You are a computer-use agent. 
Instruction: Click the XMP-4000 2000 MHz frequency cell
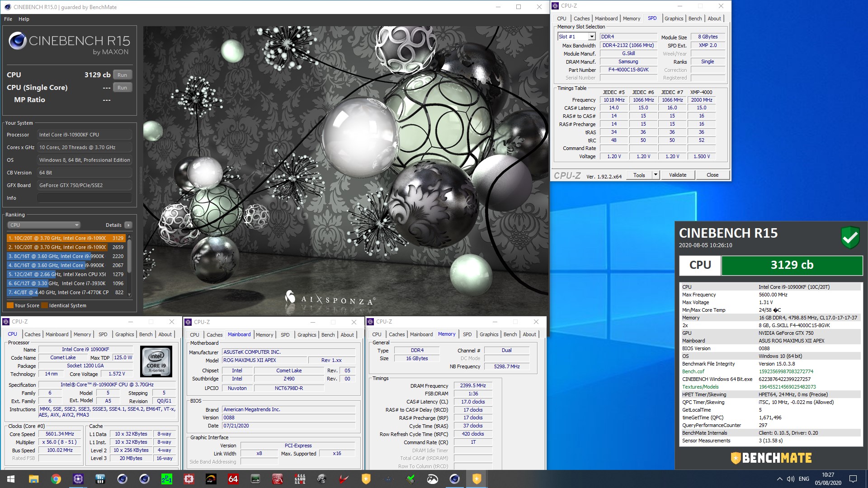pyautogui.click(x=701, y=100)
